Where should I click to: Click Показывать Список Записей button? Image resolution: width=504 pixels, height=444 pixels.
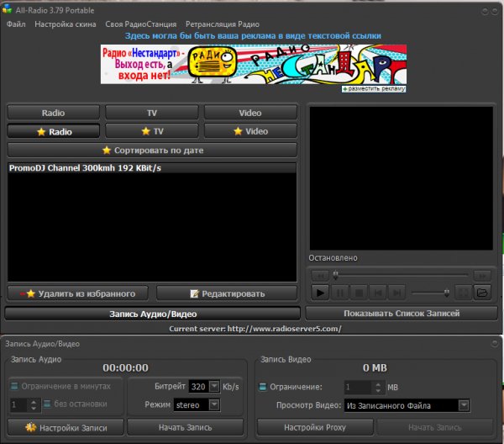(x=402, y=314)
